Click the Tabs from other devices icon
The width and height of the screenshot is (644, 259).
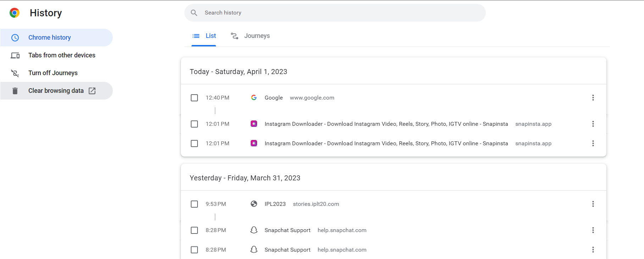click(15, 55)
